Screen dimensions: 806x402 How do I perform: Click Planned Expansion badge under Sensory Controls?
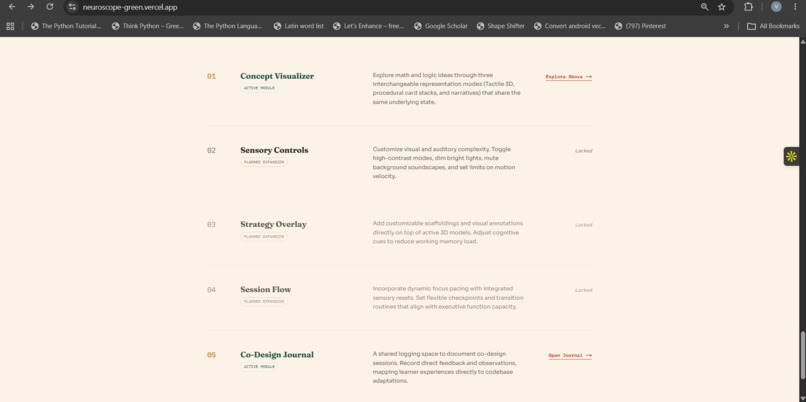(x=264, y=162)
